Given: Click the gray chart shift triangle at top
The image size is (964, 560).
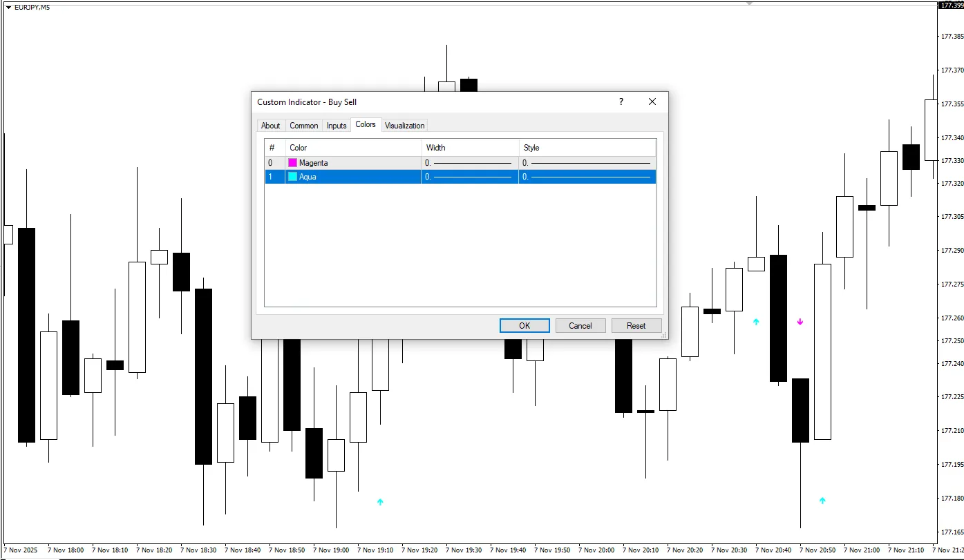Looking at the screenshot, I should coord(748,3).
